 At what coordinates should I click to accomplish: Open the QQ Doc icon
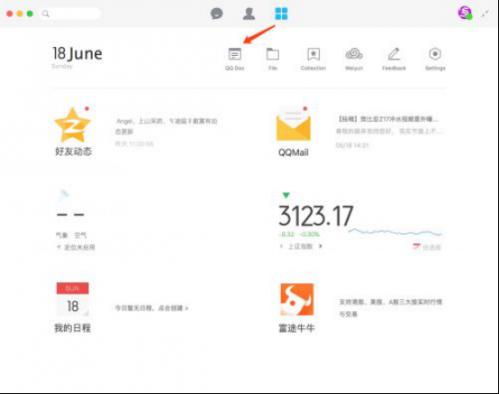pos(235,54)
